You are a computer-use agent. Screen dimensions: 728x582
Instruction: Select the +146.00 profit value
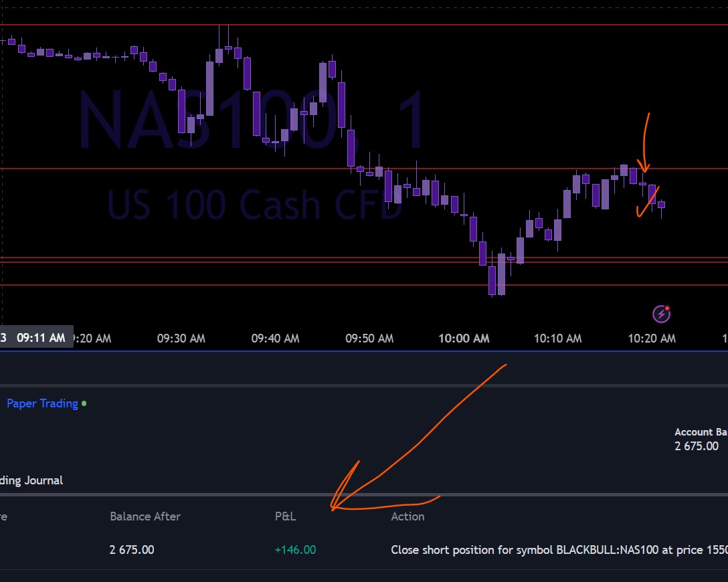(295, 550)
